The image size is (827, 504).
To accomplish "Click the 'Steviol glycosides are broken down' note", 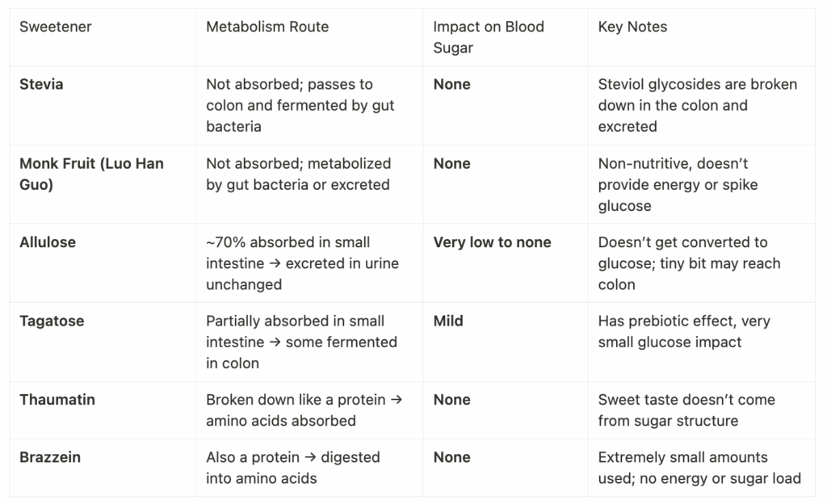I will 697,106.
